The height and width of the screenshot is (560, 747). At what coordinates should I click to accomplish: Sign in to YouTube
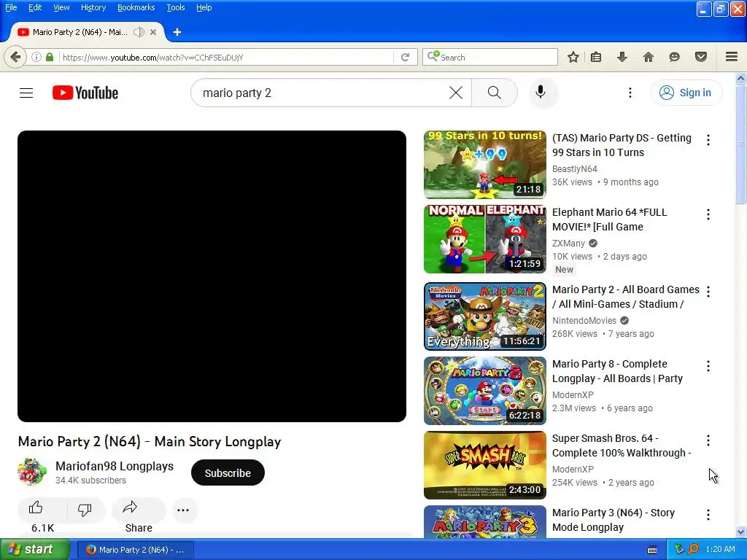click(686, 93)
